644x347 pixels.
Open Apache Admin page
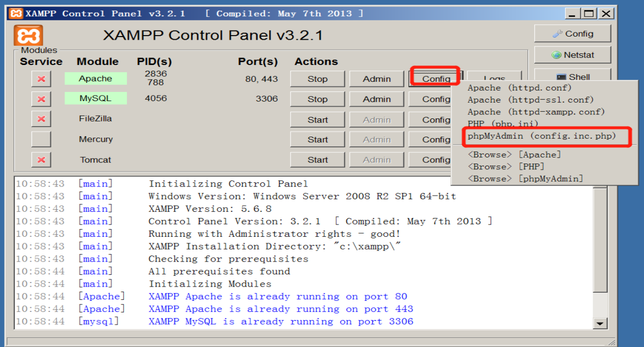(x=377, y=79)
